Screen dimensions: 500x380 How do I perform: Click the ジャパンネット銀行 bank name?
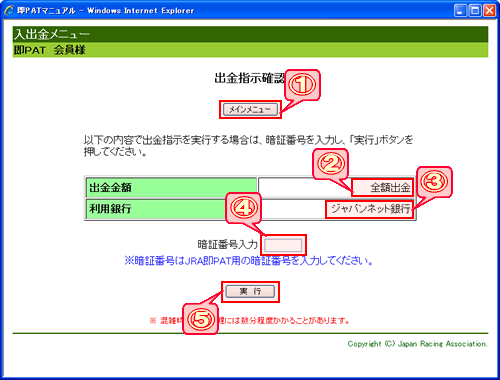[370, 209]
